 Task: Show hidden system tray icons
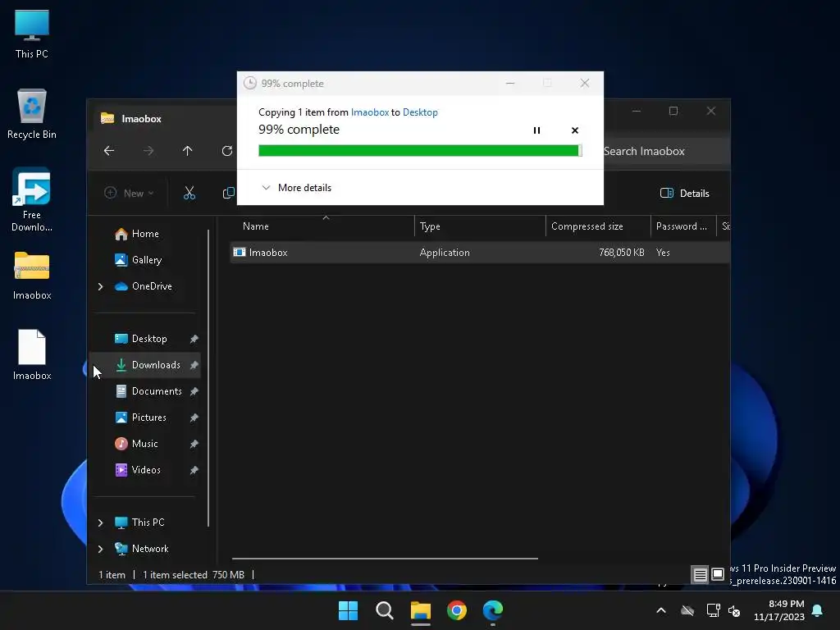pyautogui.click(x=661, y=610)
